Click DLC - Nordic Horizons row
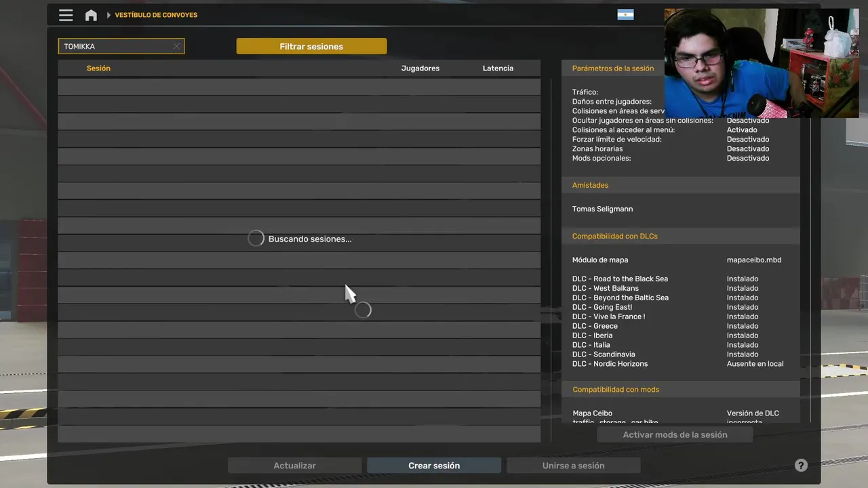 [610, 364]
